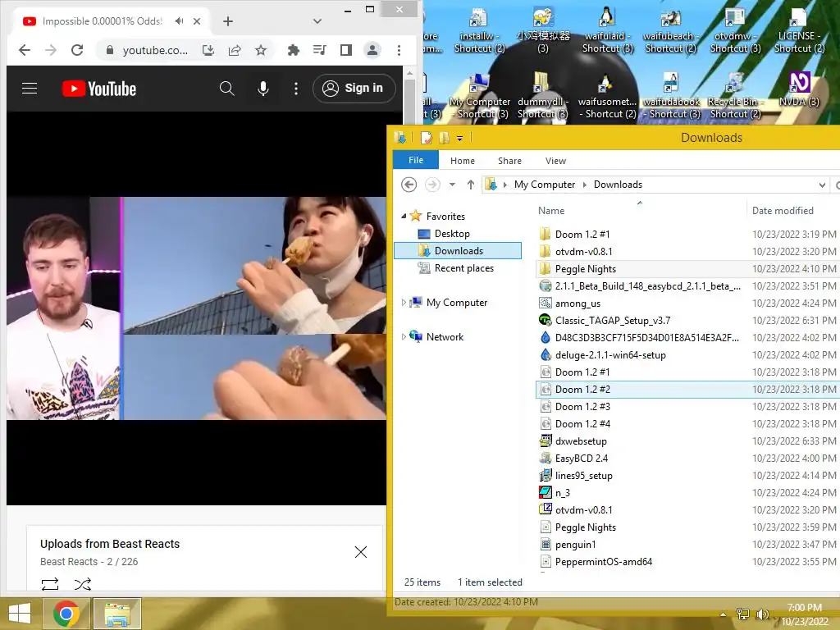Select EasyBCD 2.4 file

tap(582, 458)
